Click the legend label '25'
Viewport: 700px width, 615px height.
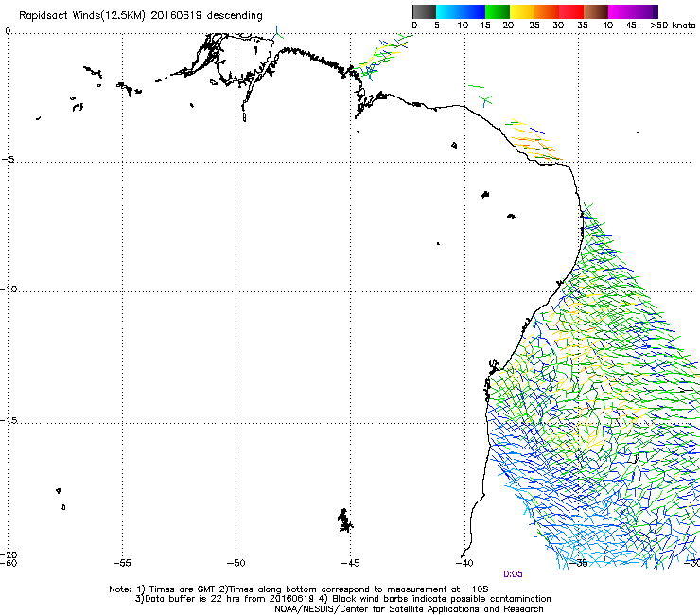tap(534, 26)
